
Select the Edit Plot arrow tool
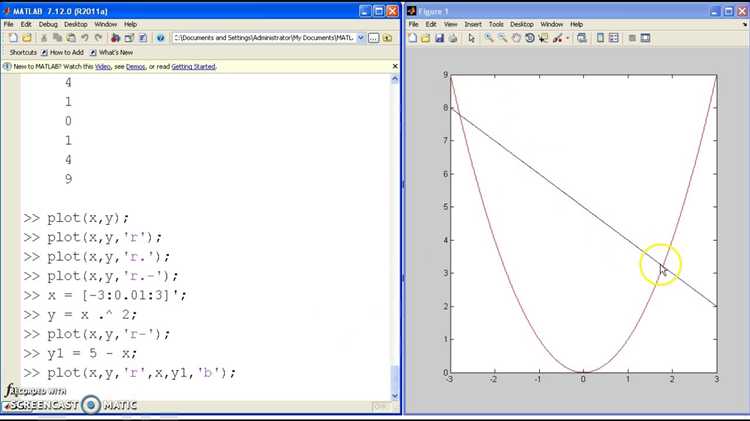click(x=472, y=38)
